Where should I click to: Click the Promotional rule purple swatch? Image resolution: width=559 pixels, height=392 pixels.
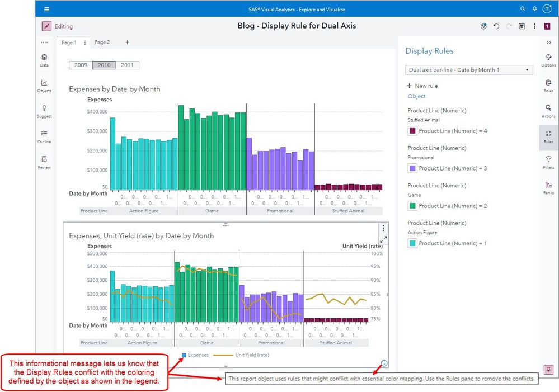click(412, 168)
